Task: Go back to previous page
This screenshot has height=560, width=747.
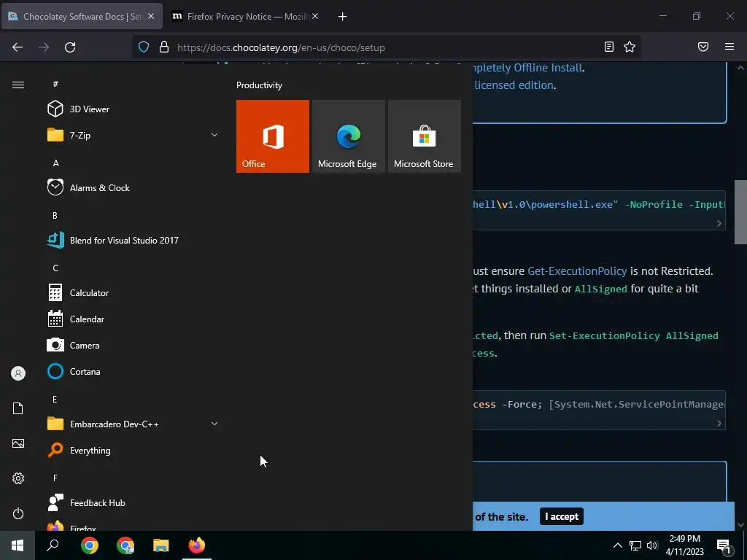Action: coord(18,47)
